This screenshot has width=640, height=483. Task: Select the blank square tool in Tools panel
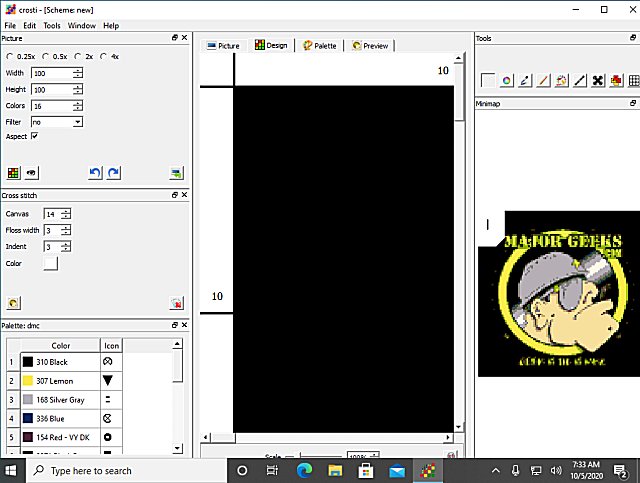[x=488, y=80]
